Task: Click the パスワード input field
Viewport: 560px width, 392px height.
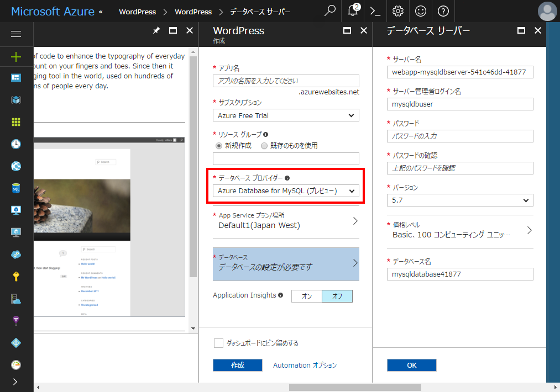Action: tap(460, 136)
